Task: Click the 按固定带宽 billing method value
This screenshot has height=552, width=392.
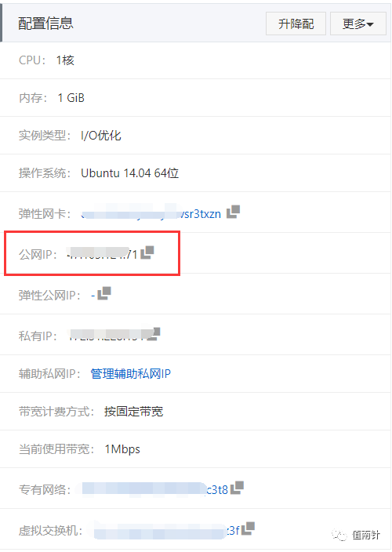Action: pyautogui.click(x=133, y=411)
